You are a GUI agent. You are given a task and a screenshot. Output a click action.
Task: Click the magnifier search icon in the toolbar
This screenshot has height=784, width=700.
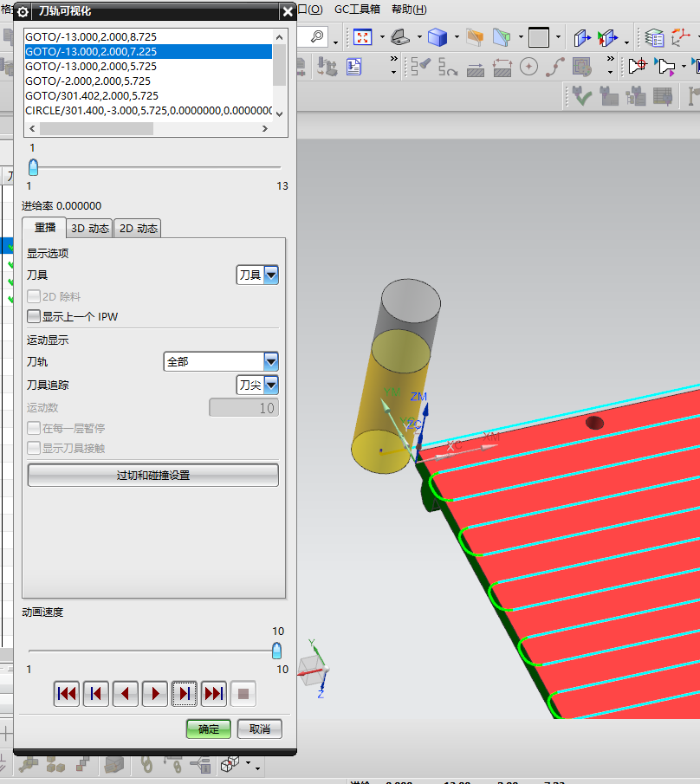click(316, 36)
